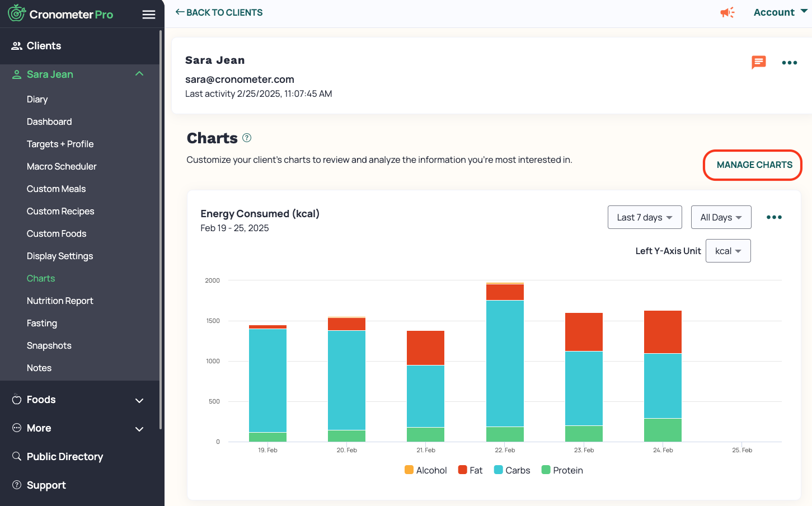Expand the Foods section chevron

pos(139,400)
